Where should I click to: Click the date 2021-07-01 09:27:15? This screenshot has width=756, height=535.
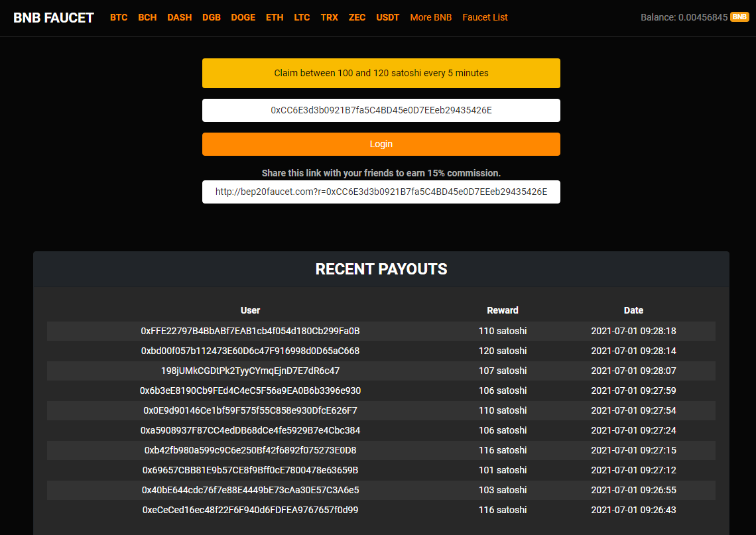click(x=633, y=450)
